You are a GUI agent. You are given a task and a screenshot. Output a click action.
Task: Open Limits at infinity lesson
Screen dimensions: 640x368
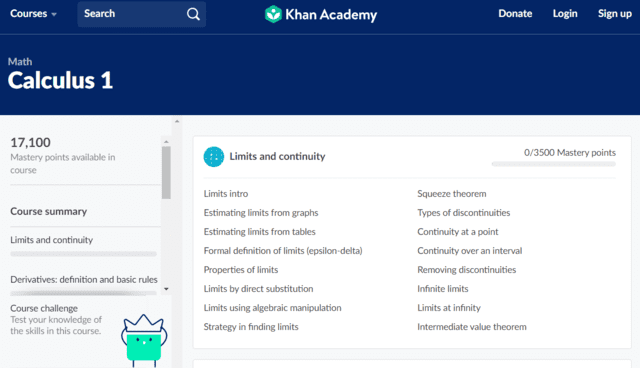pyautogui.click(x=449, y=308)
